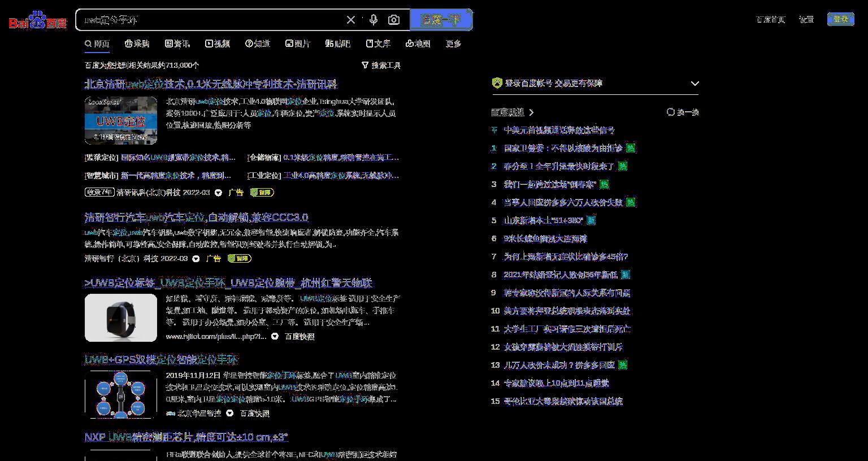Open the 仓储物流 sublink
Screen dimensions: 868x461
tap(323, 158)
